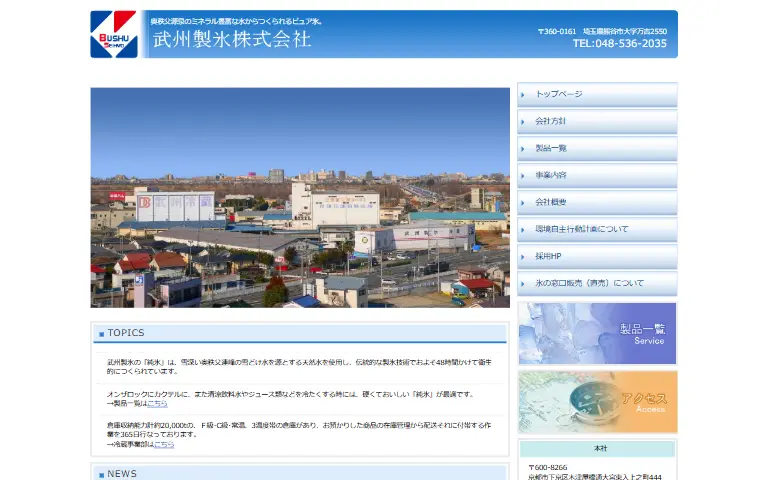The height and width of the screenshot is (480, 768).
Task: Click the 本社 heading in the sidebar
Action: [x=600, y=449]
